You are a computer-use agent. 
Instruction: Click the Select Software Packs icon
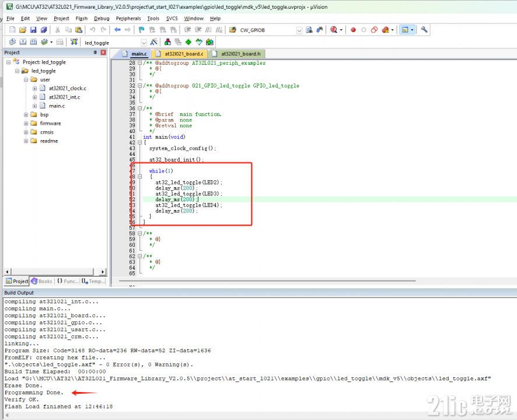(x=199, y=42)
